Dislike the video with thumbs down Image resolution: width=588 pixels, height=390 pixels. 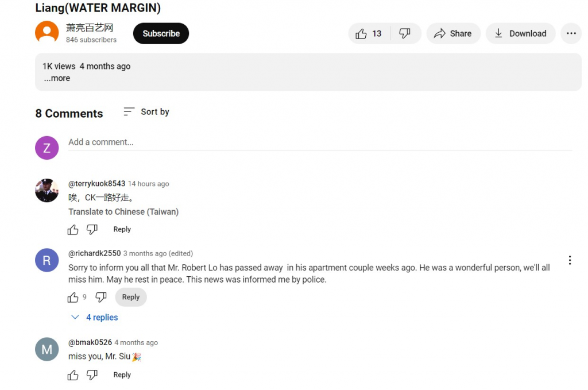coord(405,34)
